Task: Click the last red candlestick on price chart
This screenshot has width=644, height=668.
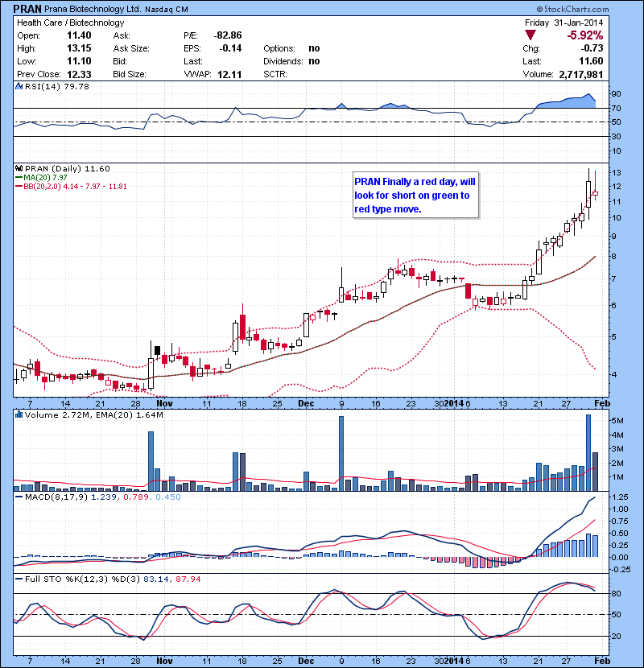Action: coord(595,186)
